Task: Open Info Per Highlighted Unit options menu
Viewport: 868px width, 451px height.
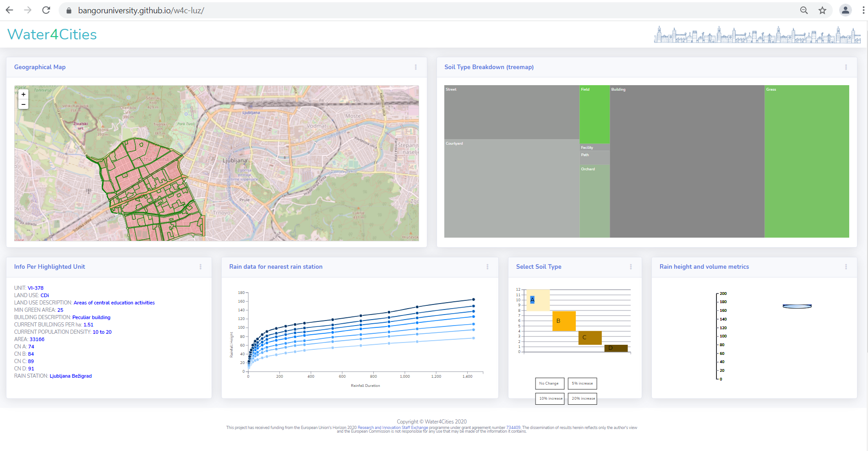Action: click(x=200, y=267)
